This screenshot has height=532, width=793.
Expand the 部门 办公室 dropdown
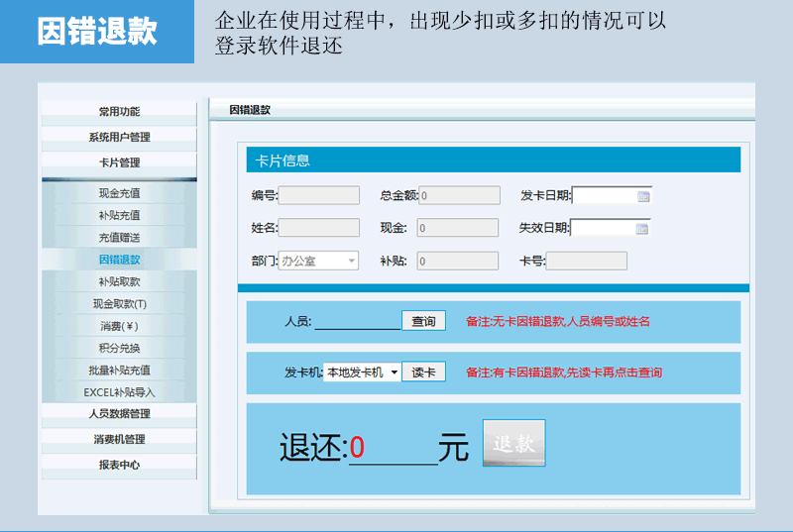click(x=350, y=262)
